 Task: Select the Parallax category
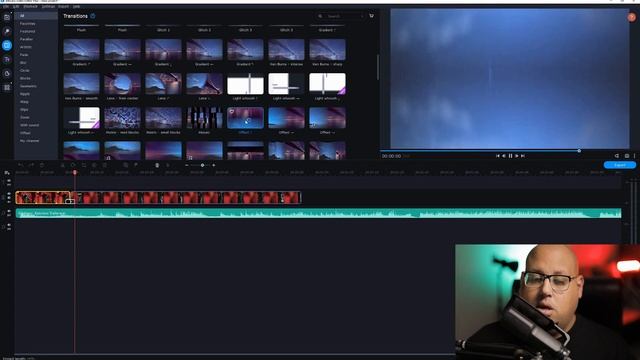click(27, 39)
